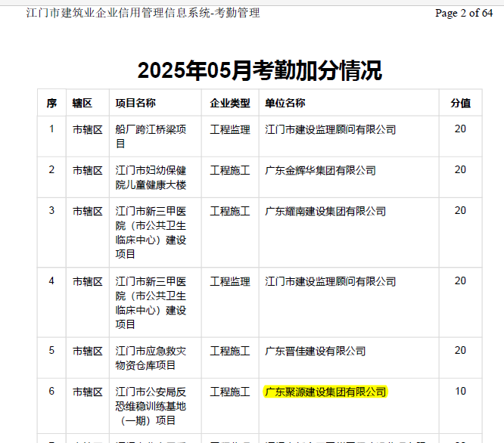Click '工程监理' in row 1
Screen dimensions: 504x443
point(230,129)
